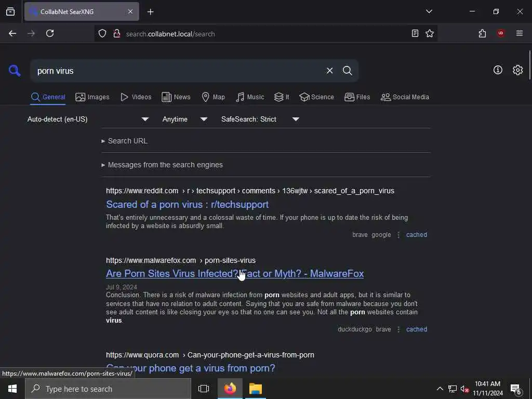This screenshot has width=532, height=399.
Task: Open language dropdown Auto-detect (en-US)
Action: [88, 119]
